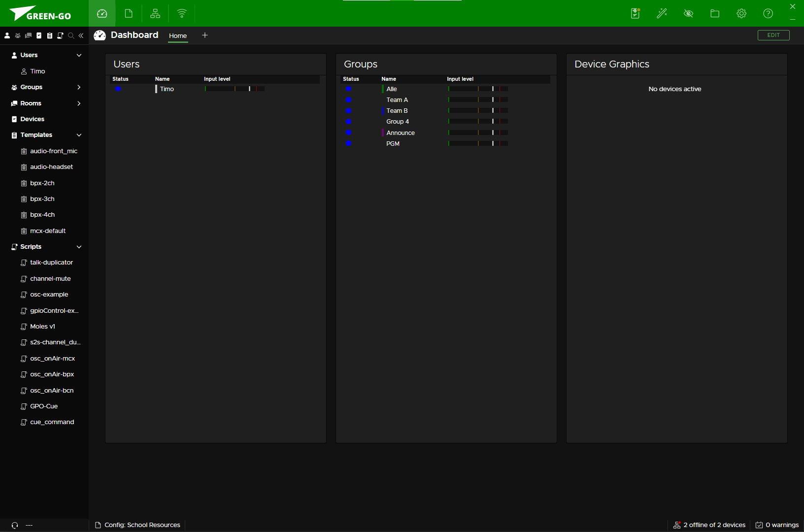Switch to the Home dashboard tab
The width and height of the screenshot is (804, 532).
[178, 35]
